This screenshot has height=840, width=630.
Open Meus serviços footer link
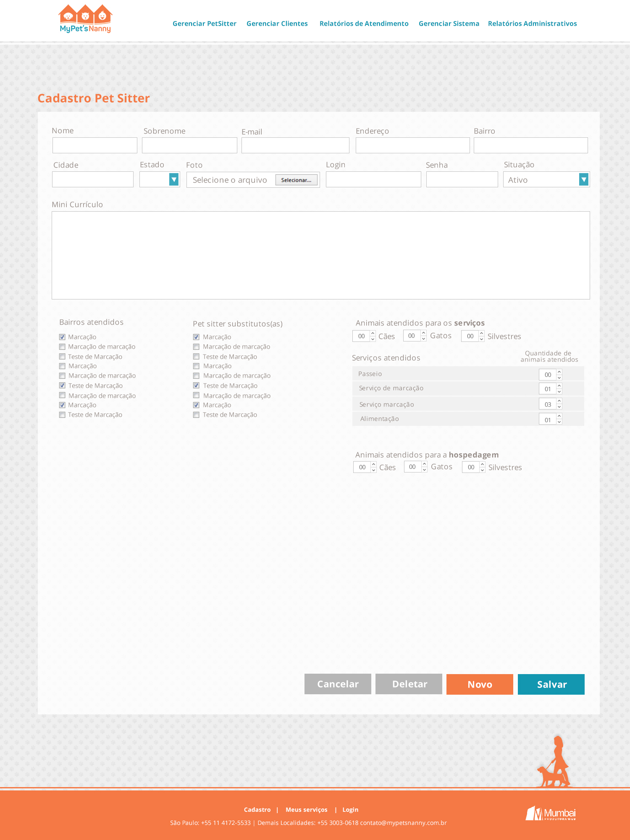click(306, 810)
